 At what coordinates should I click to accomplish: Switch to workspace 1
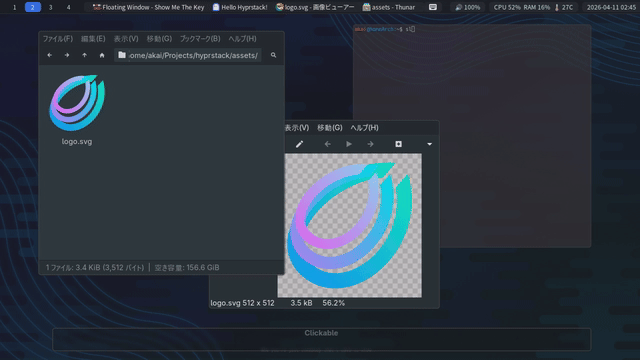pyautogui.click(x=14, y=7)
